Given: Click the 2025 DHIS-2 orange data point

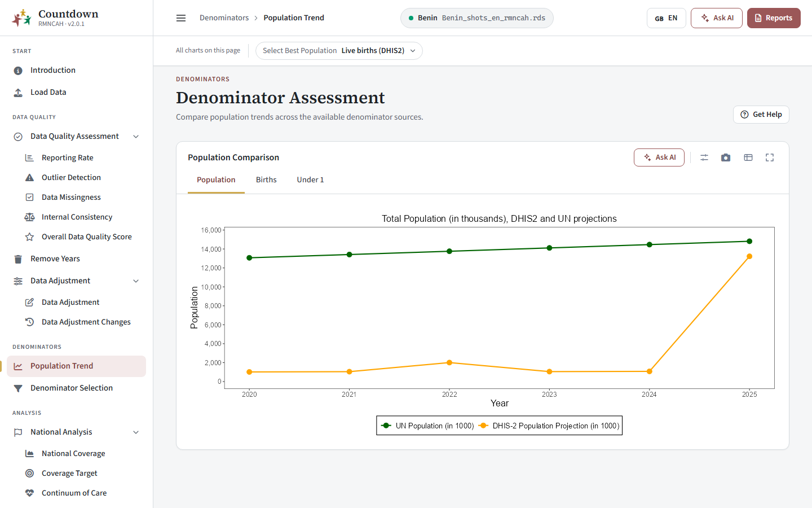Looking at the screenshot, I should click(749, 256).
